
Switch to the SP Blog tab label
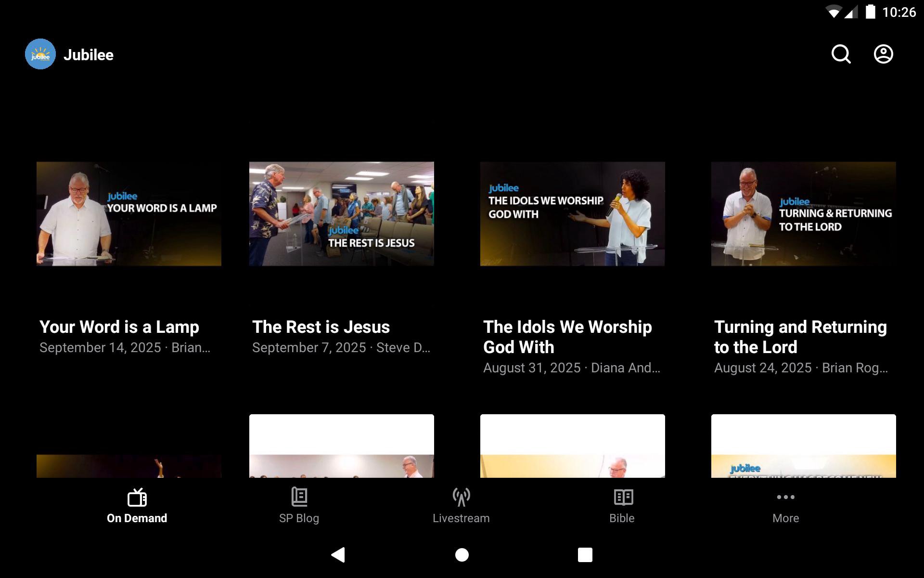[299, 518]
